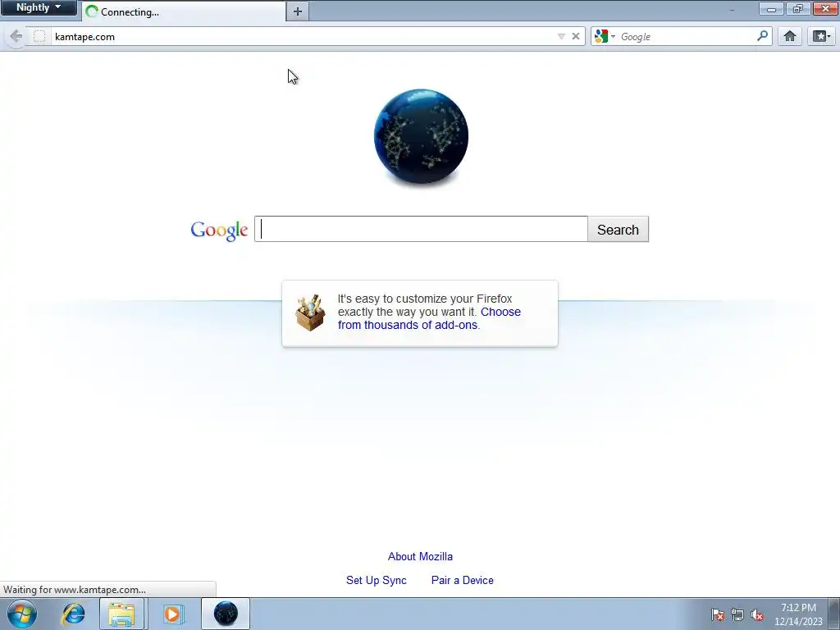Open the search engine selector dropdown

click(x=605, y=36)
